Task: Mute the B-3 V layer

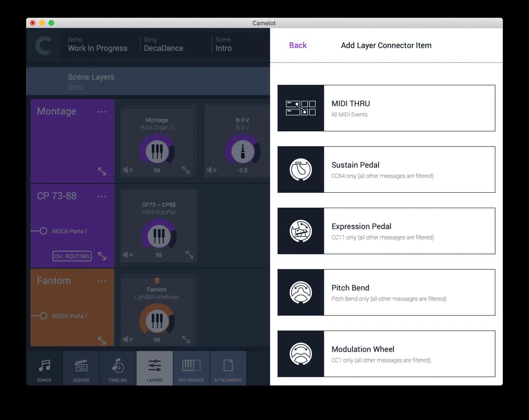Action: [x=211, y=170]
